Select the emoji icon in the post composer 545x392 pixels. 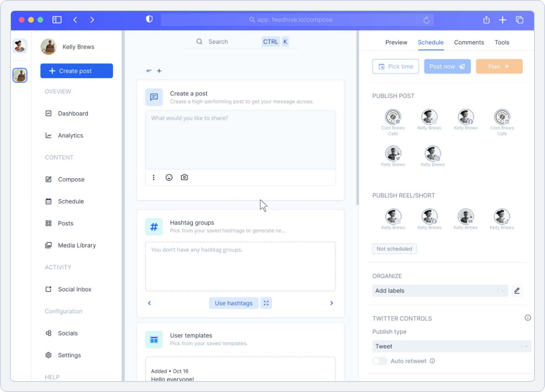169,177
